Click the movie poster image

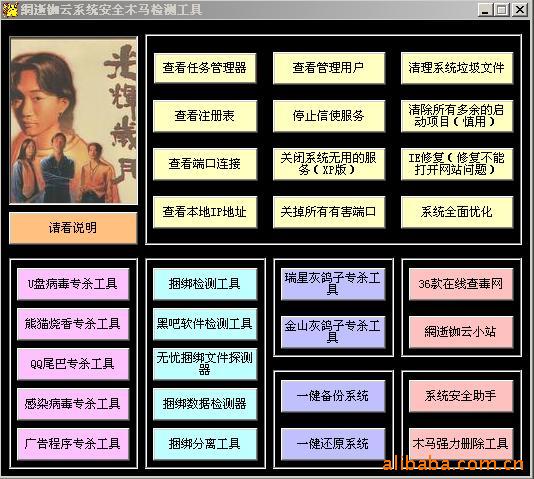(x=74, y=121)
